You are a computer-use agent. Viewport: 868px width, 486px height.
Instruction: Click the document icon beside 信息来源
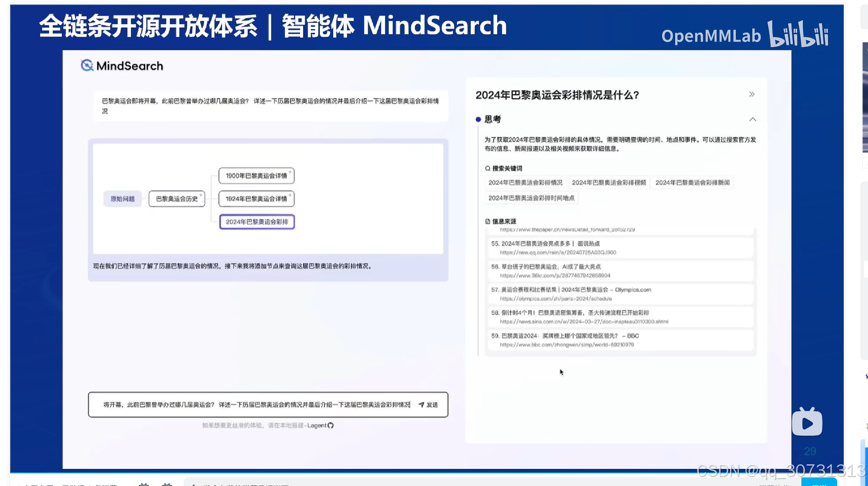pos(487,221)
